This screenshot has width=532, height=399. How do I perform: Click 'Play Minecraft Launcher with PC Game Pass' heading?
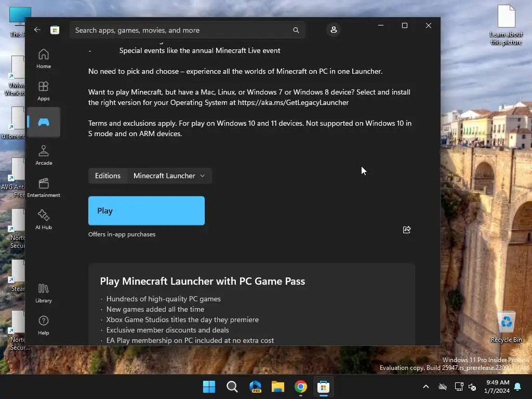[203, 281]
